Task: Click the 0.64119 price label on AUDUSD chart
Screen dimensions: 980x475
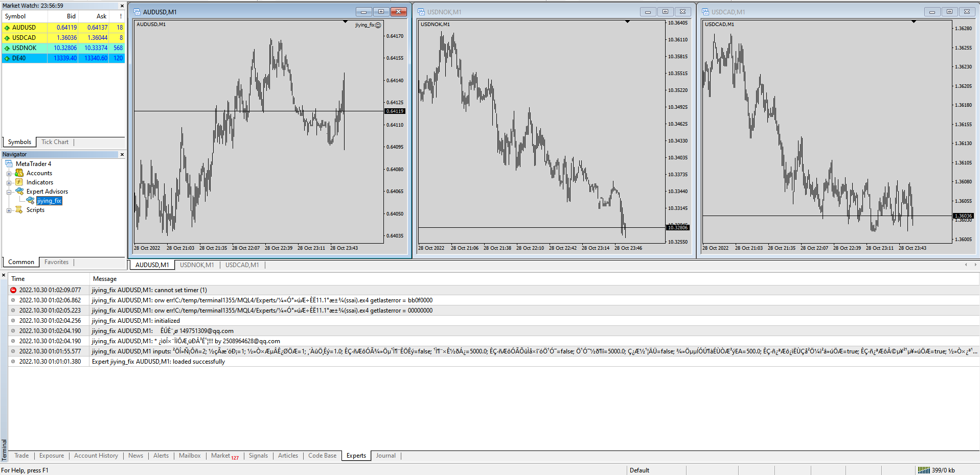Action: (x=395, y=111)
